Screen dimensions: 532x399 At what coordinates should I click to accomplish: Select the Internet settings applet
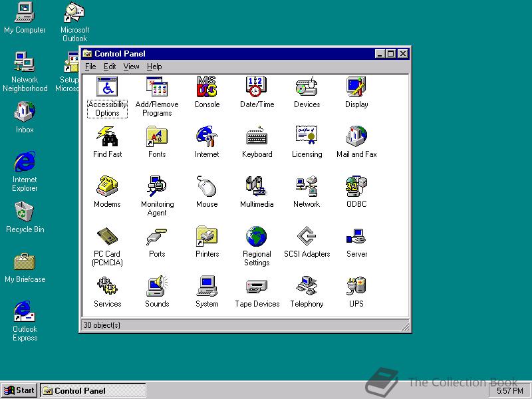pyautogui.click(x=207, y=142)
